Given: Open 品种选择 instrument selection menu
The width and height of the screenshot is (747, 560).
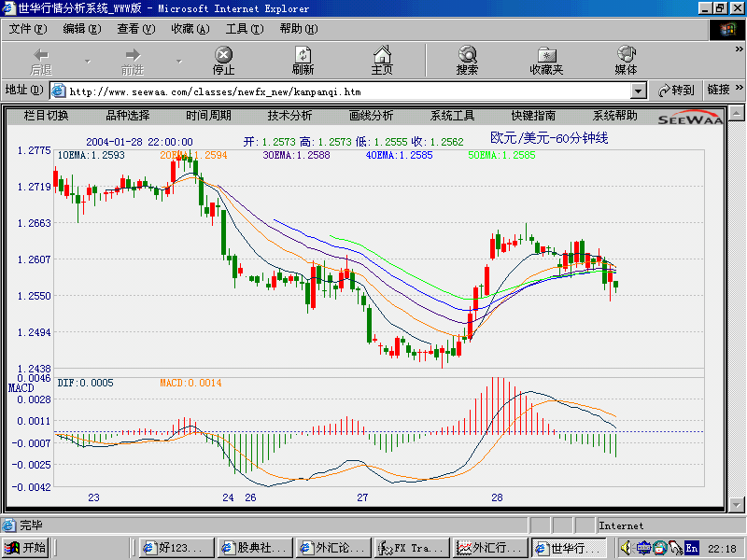Looking at the screenshot, I should coord(128,115).
